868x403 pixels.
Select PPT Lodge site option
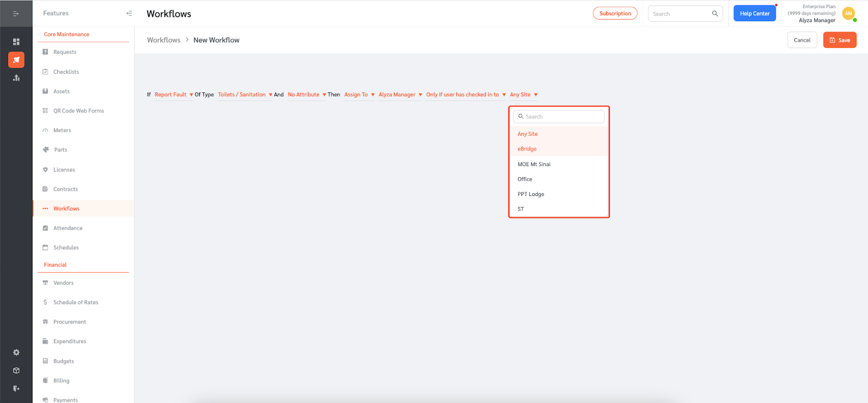(559, 194)
